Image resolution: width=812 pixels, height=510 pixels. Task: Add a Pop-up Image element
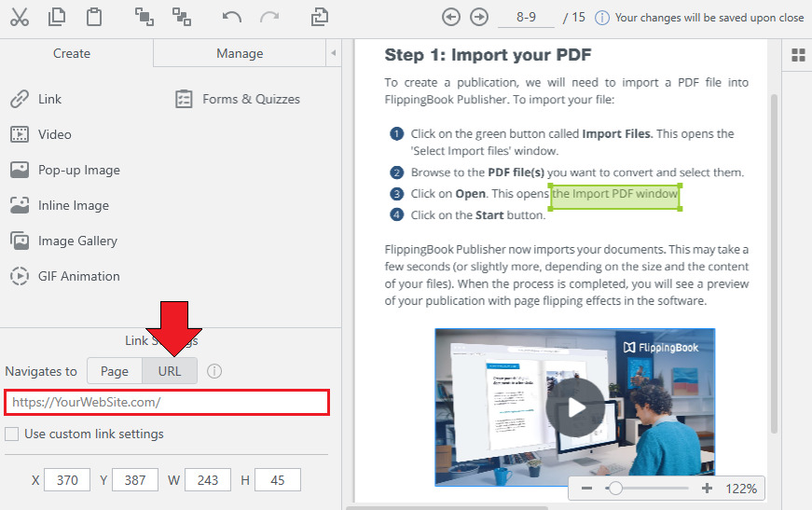(65, 170)
